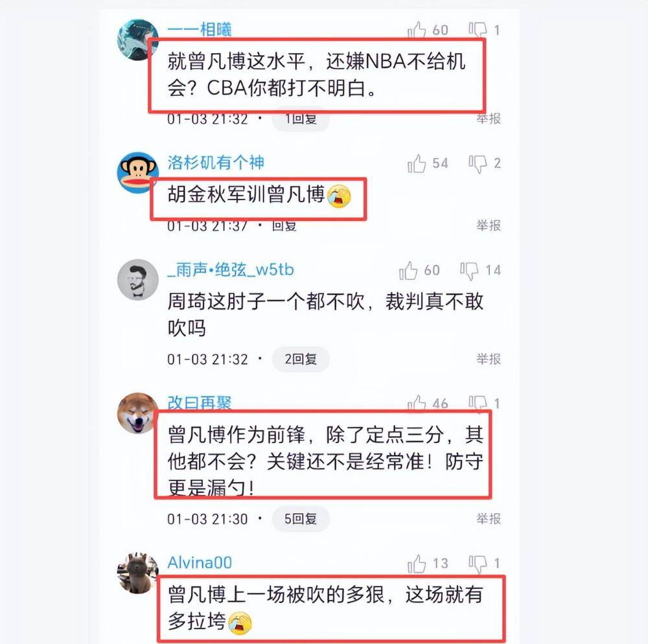
Task: Open the Shiba dog avatar of 改日再聚
Action: (137, 413)
